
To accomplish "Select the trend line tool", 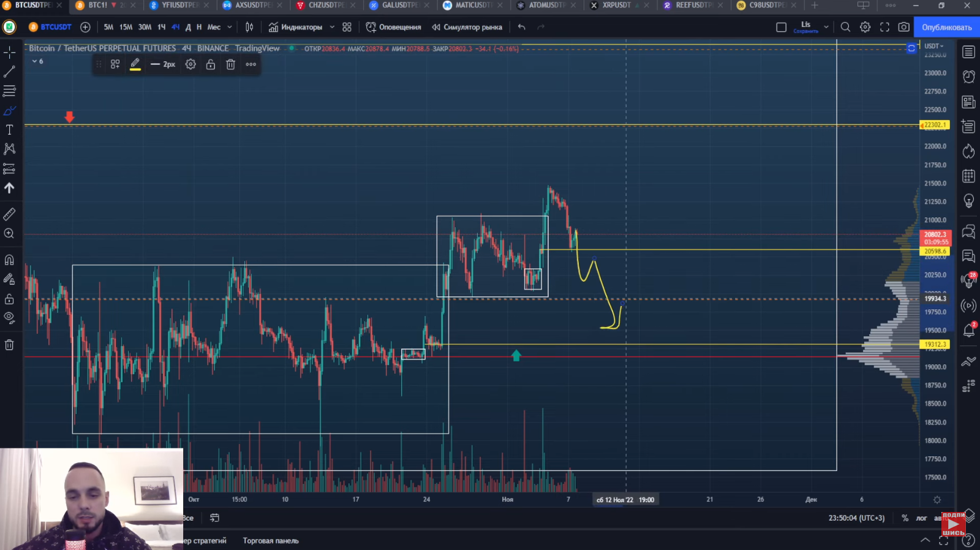I will 9,72.
